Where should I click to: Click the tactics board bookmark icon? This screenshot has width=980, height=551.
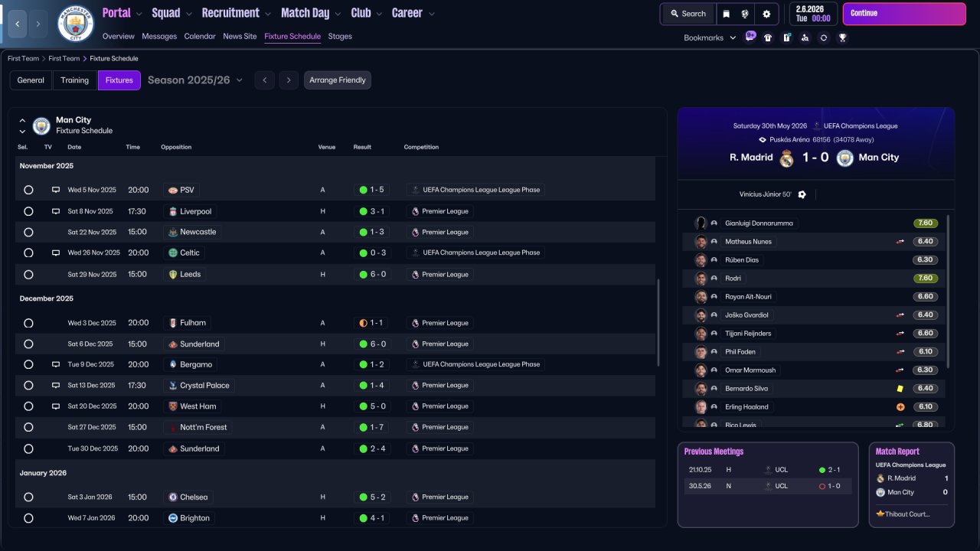click(x=786, y=37)
